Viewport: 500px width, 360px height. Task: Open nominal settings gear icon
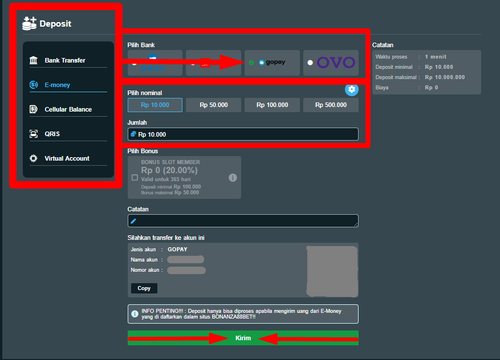[352, 89]
